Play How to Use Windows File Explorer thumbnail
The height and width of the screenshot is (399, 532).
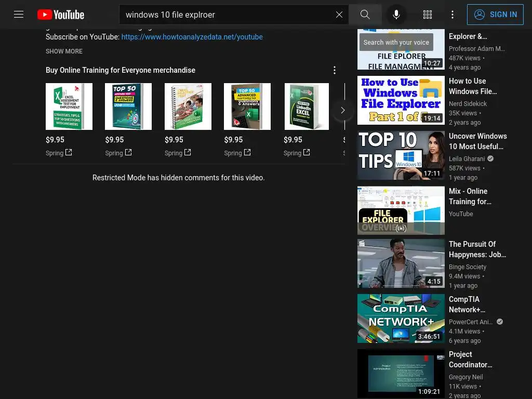coord(401,100)
